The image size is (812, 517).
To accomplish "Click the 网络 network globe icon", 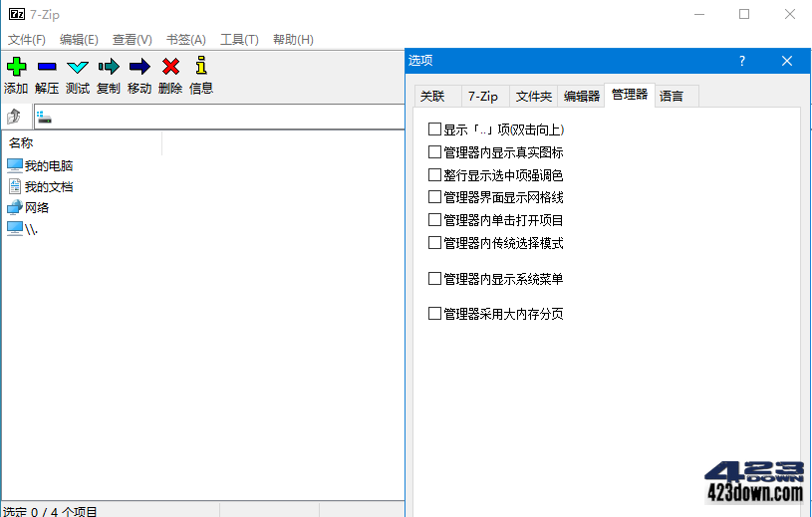I will click(x=15, y=207).
